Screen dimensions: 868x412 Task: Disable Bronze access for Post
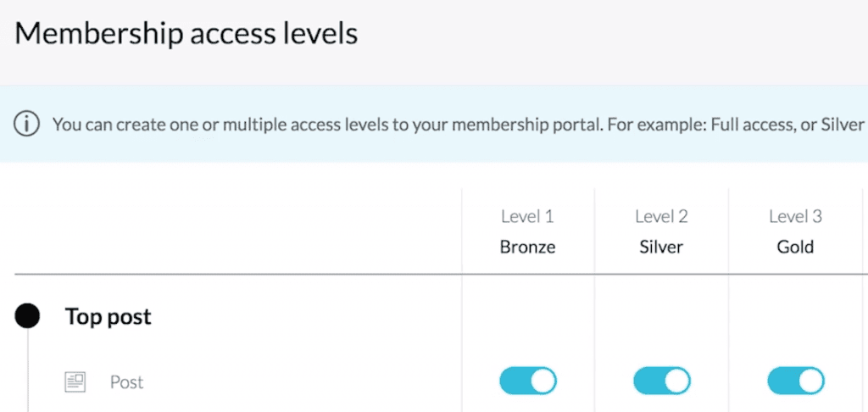point(528,381)
